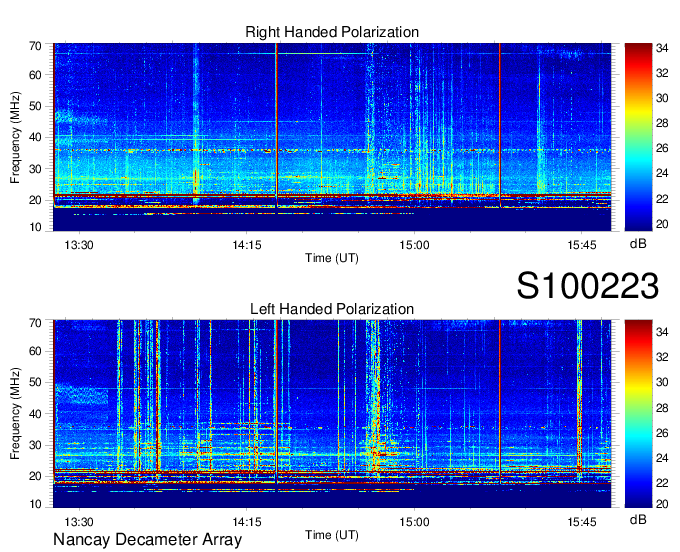Click the 'Right Handed Polarization' plot title
The height and width of the screenshot is (552, 680).
pos(332,32)
